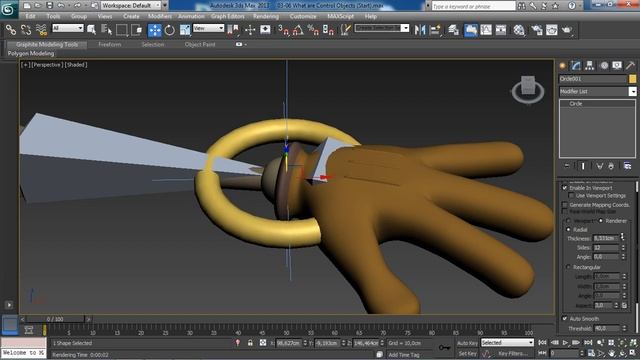The height and width of the screenshot is (360, 640).
Task: Open Render Setup dialog
Action: click(x=537, y=30)
